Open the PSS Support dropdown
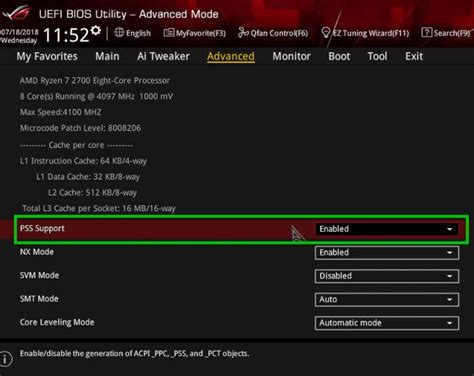This screenshot has width=474, height=376. [x=387, y=229]
